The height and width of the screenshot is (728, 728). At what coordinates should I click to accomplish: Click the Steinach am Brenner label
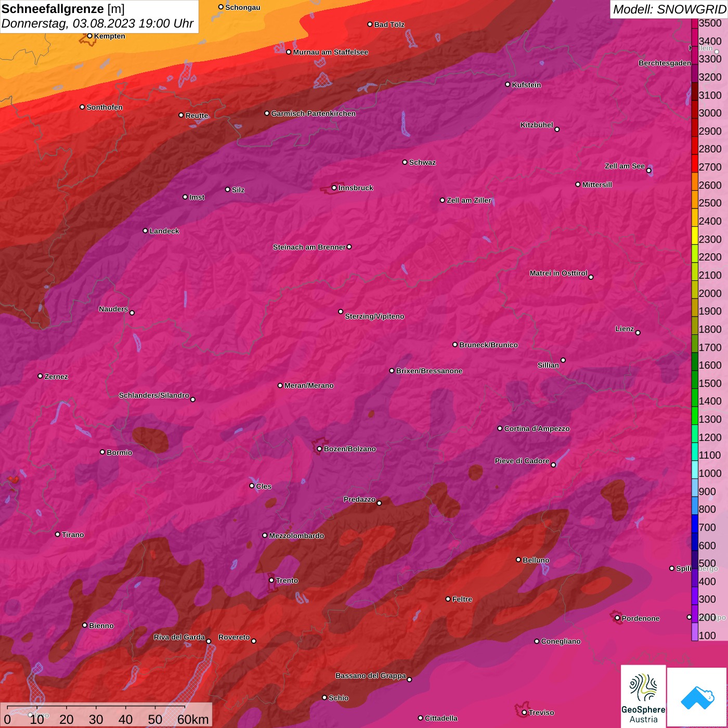pos(309,247)
